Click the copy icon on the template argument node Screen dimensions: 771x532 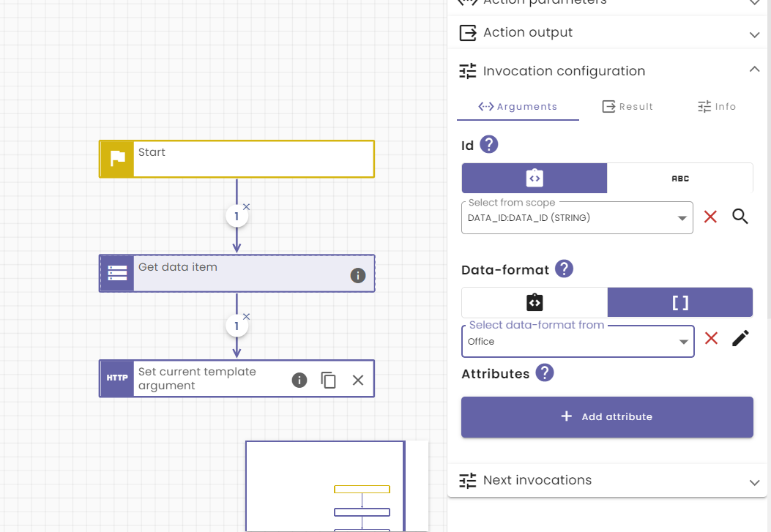(328, 380)
